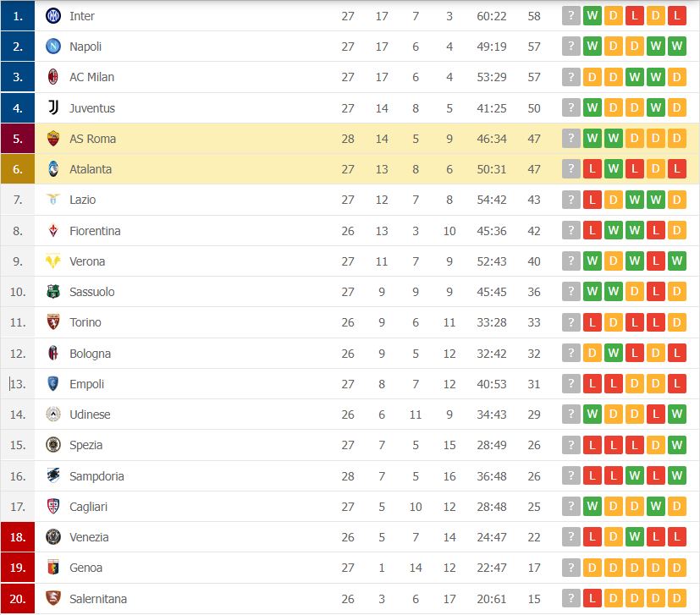Select the Torino team name
Image resolution: width=700 pixels, height=615 pixels.
[x=85, y=322]
